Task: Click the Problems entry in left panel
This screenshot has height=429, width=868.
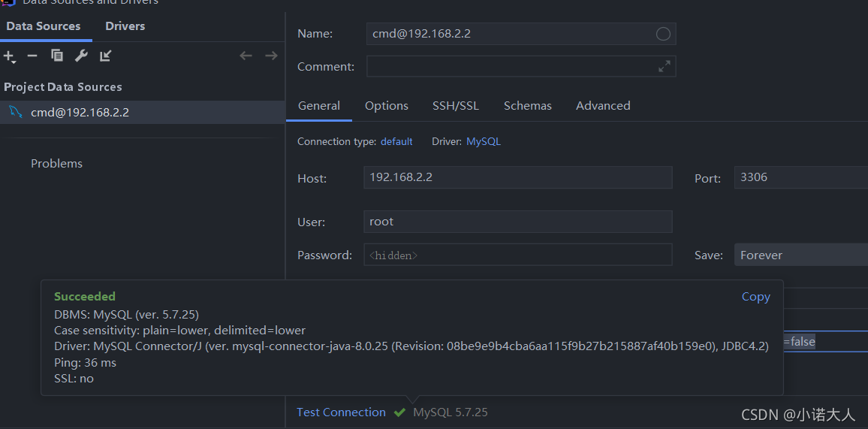Action: [56, 163]
